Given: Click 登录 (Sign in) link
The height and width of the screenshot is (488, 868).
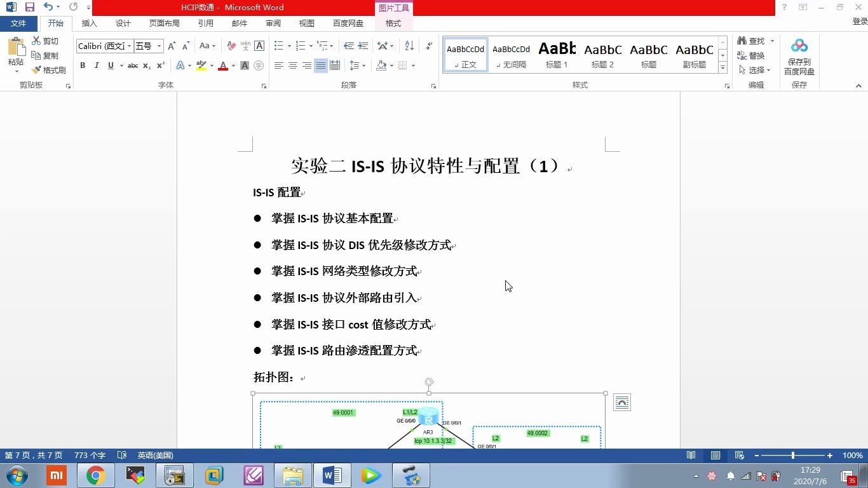Looking at the screenshot, I should (x=860, y=22).
